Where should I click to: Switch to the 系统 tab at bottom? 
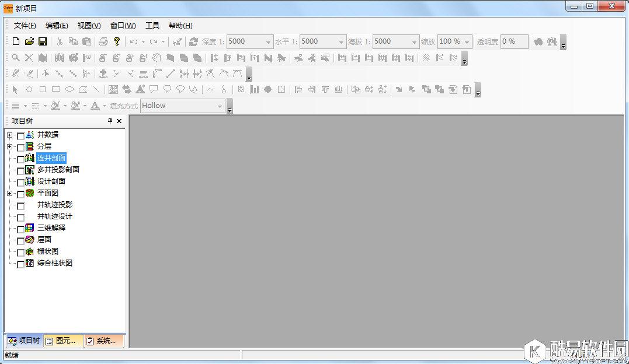pyautogui.click(x=102, y=341)
